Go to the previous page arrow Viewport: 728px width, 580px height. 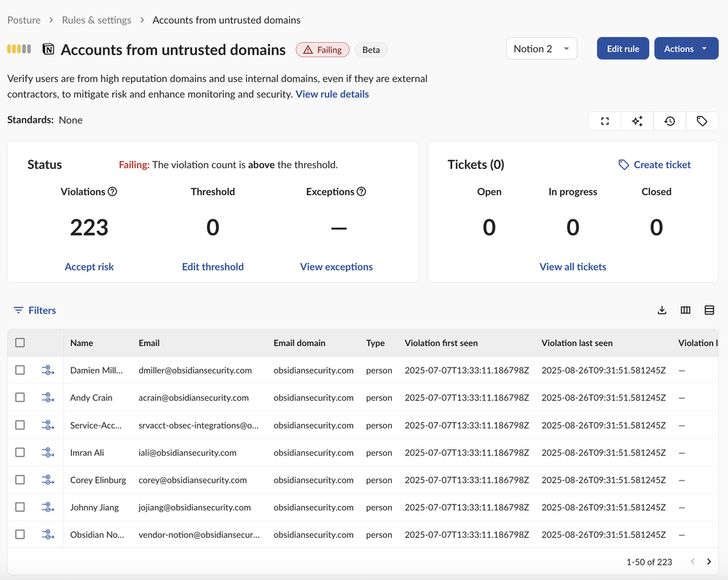point(693,562)
